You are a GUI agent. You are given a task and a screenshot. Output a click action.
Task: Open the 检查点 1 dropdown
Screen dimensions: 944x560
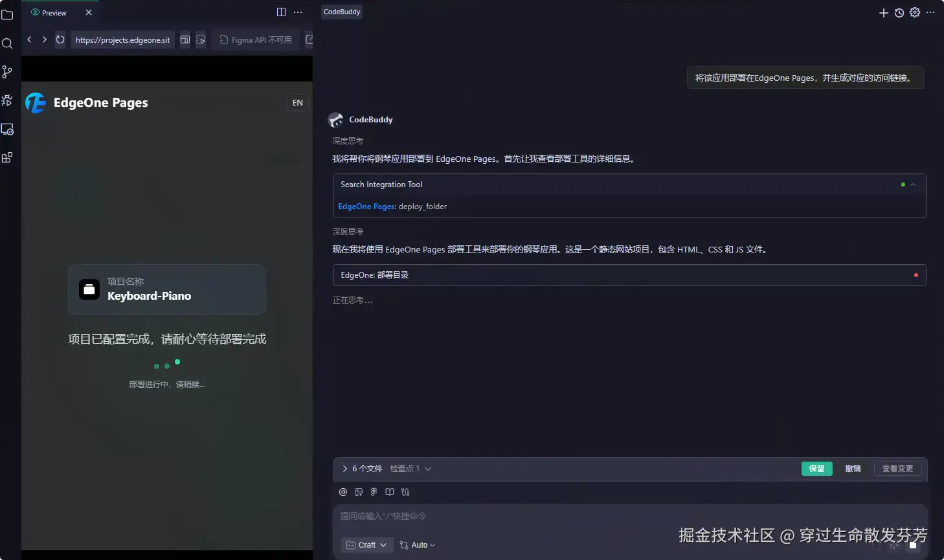coord(410,469)
